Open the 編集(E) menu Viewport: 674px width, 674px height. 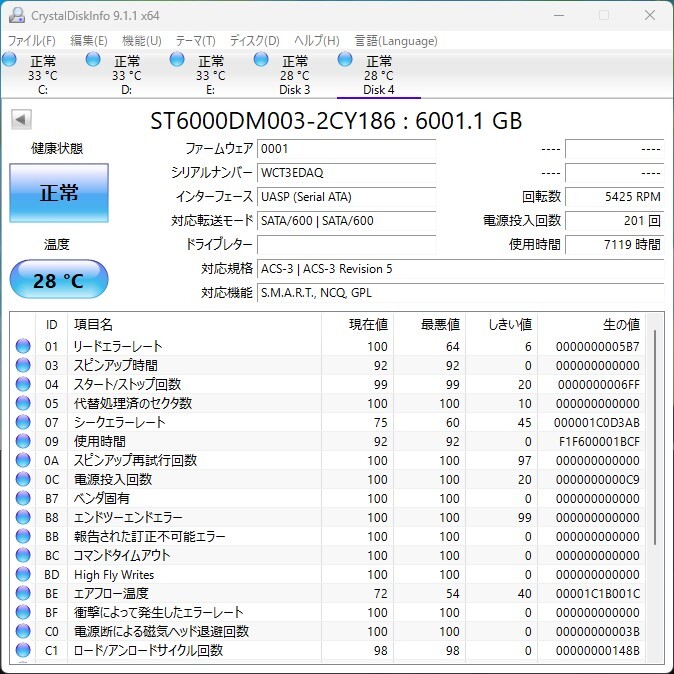89,41
